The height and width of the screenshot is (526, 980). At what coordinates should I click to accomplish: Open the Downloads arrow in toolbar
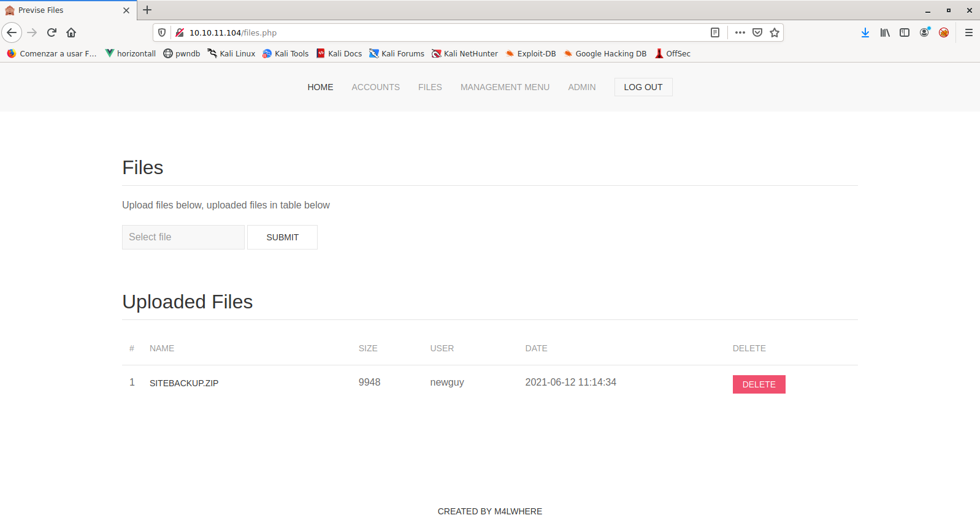865,32
